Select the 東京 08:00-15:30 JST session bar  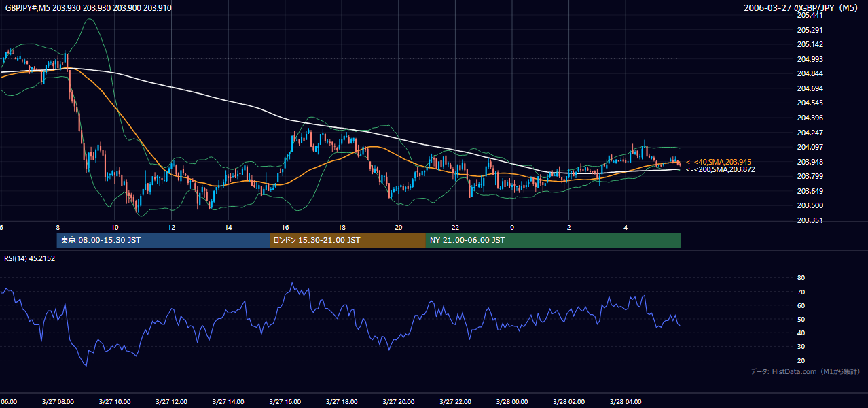[x=163, y=240]
